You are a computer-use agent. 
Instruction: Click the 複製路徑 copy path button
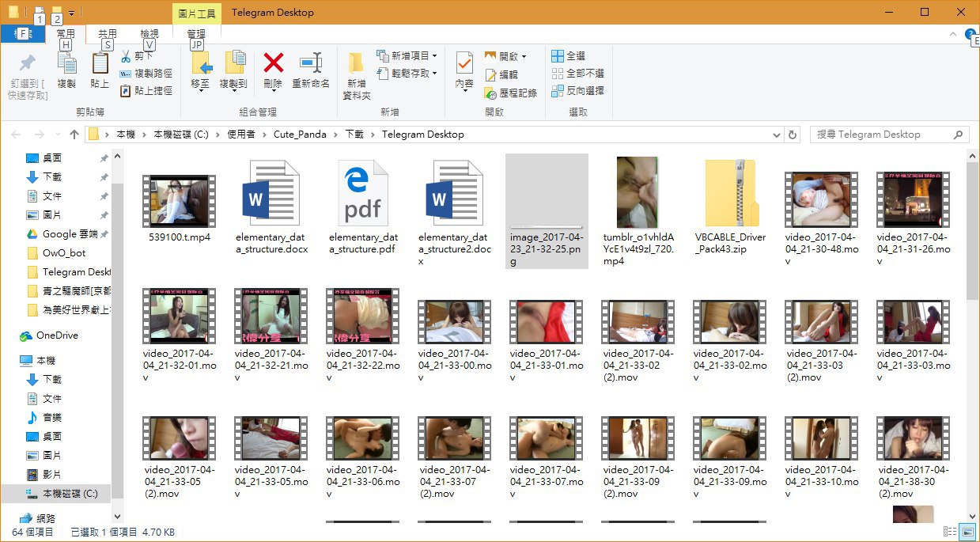(146, 74)
